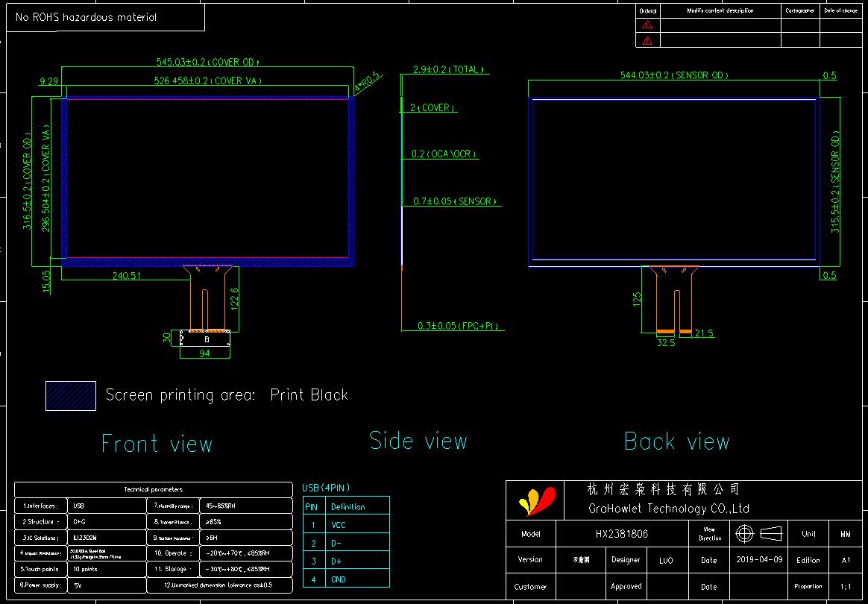
Task: Click the 'MM' unit cell
Action: (846, 534)
